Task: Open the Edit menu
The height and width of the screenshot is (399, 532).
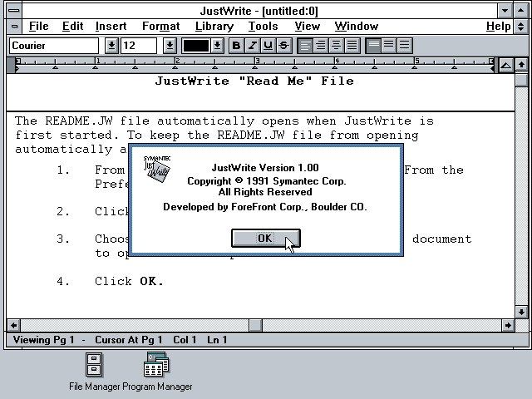Action: coord(72,26)
